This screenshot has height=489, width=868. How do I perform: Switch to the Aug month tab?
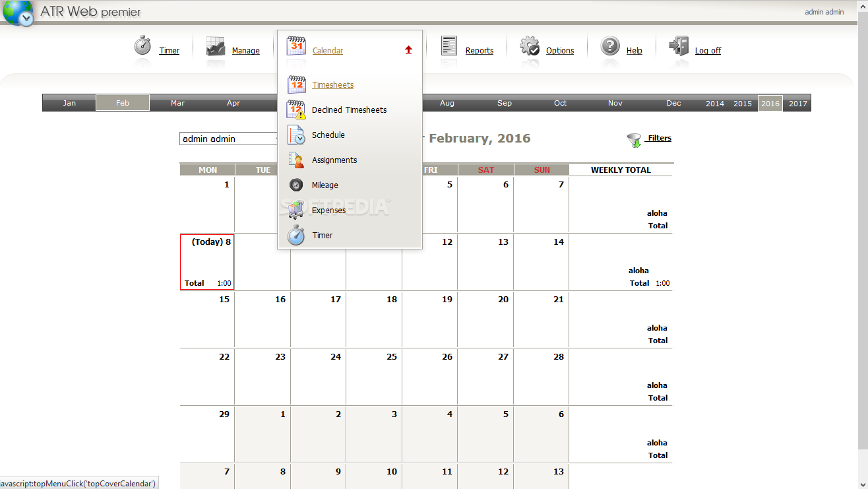(x=447, y=103)
